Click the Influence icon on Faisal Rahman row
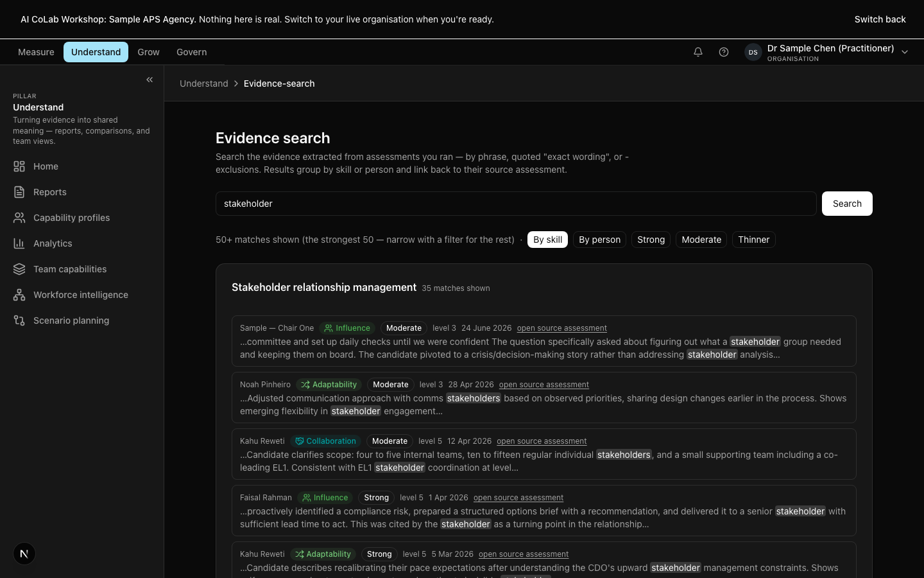Viewport: 924px width, 578px height. (306, 498)
